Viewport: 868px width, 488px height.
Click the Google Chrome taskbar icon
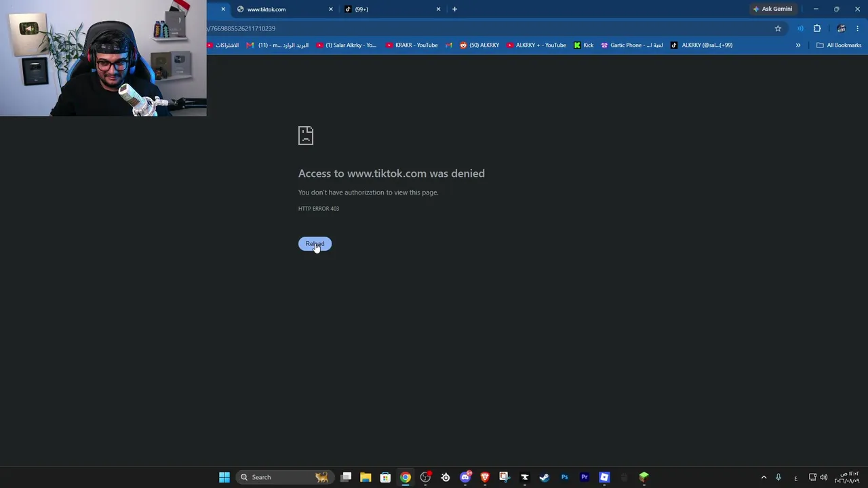(405, 477)
